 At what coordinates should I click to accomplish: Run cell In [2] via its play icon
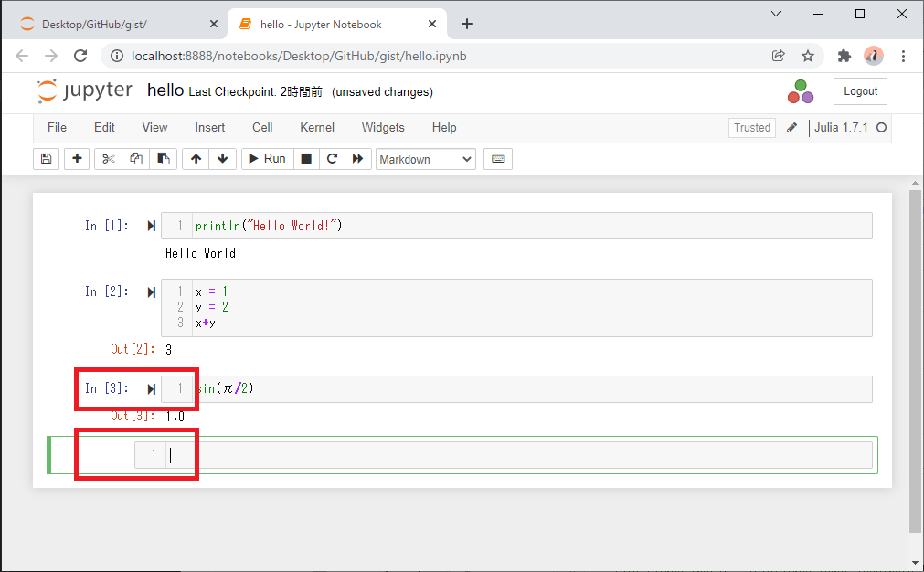tap(152, 292)
